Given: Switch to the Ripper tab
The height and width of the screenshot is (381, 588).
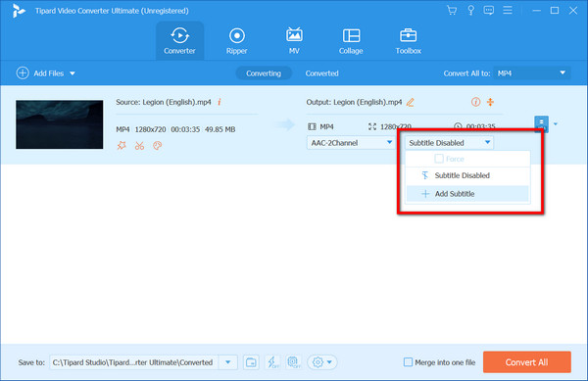Looking at the screenshot, I should pyautogui.click(x=236, y=41).
